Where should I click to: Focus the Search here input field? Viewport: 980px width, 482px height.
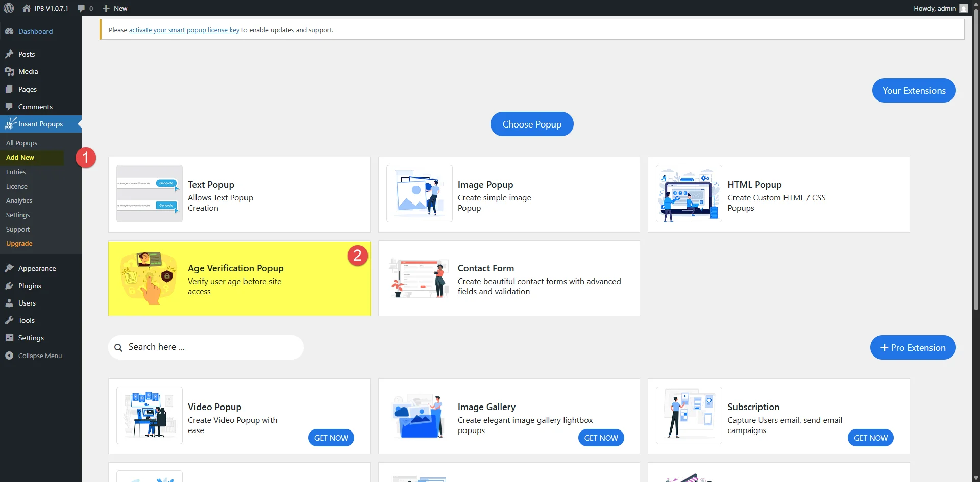(206, 347)
